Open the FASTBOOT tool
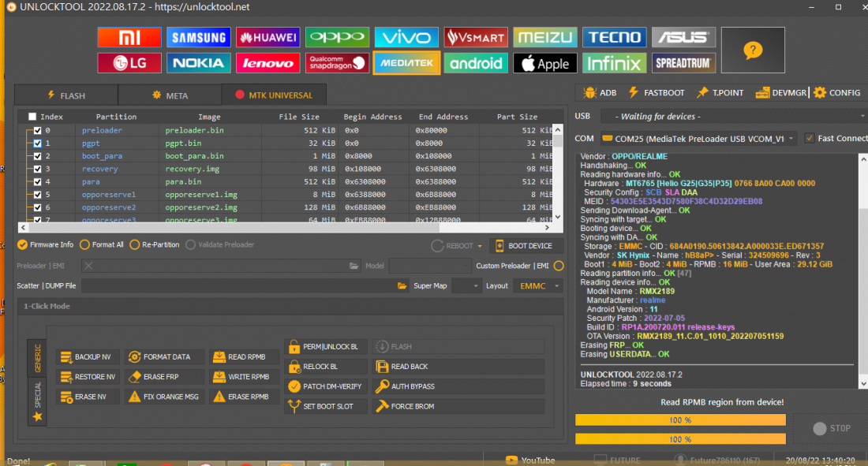The height and width of the screenshot is (466, 868). [657, 92]
